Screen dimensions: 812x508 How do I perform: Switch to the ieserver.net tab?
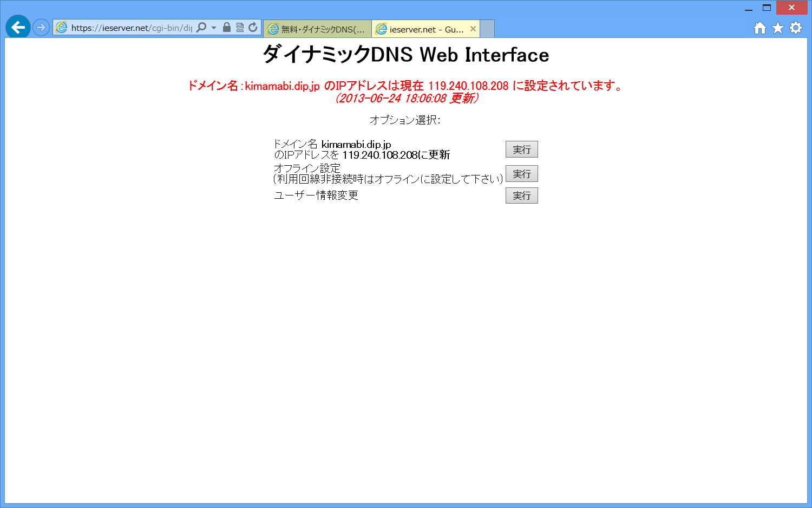pos(422,28)
